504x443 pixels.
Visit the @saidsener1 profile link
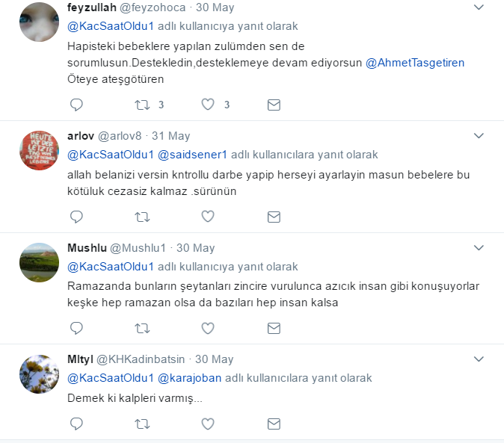click(192, 155)
